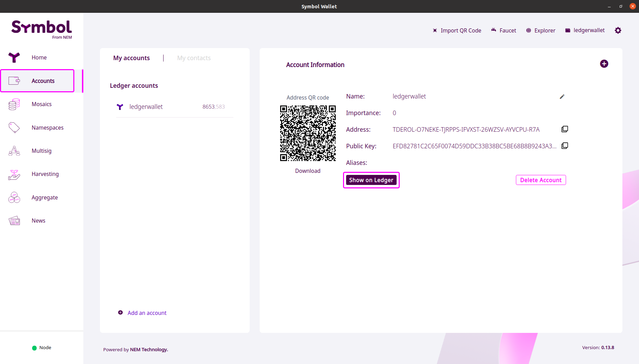Click the balance 8653.583

coord(214,107)
